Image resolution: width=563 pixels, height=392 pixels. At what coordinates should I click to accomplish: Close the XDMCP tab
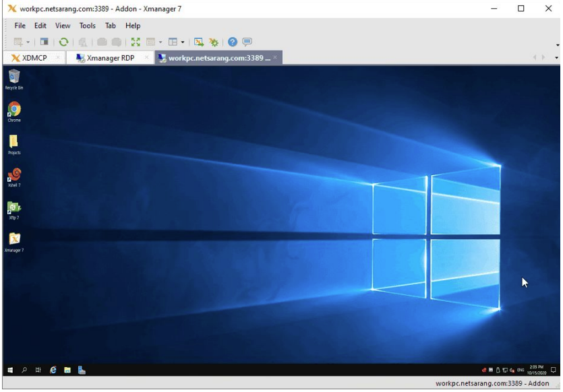click(58, 57)
